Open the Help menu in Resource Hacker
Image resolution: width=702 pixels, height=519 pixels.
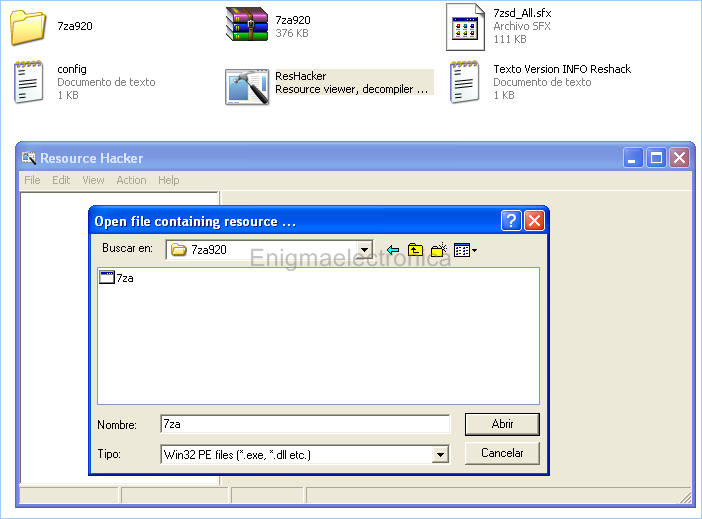[x=168, y=180]
